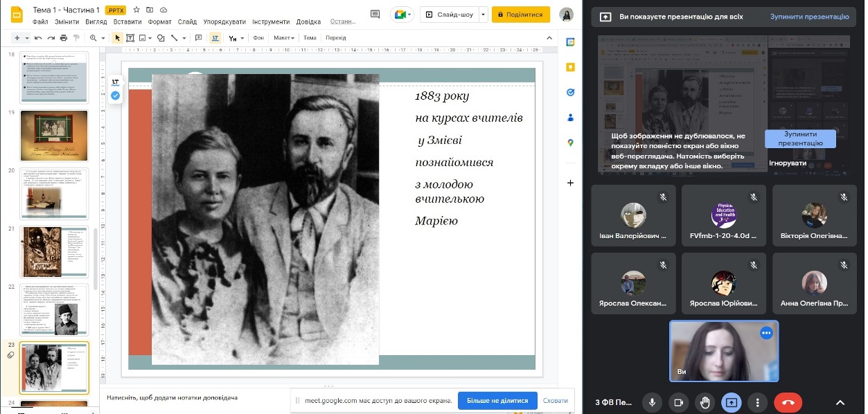Expand the Макет layout dropdown
868x414 pixels.
coord(283,38)
